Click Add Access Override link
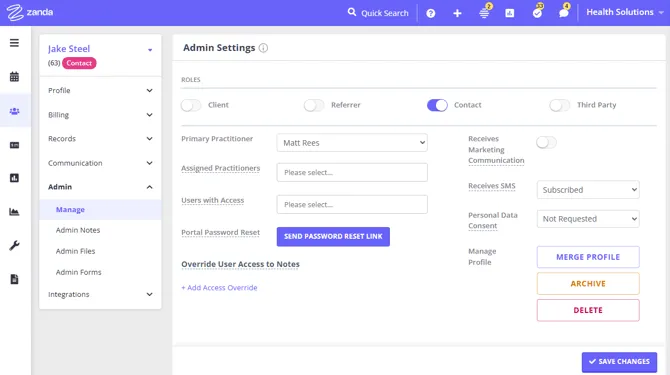670x375 pixels. pyautogui.click(x=219, y=288)
